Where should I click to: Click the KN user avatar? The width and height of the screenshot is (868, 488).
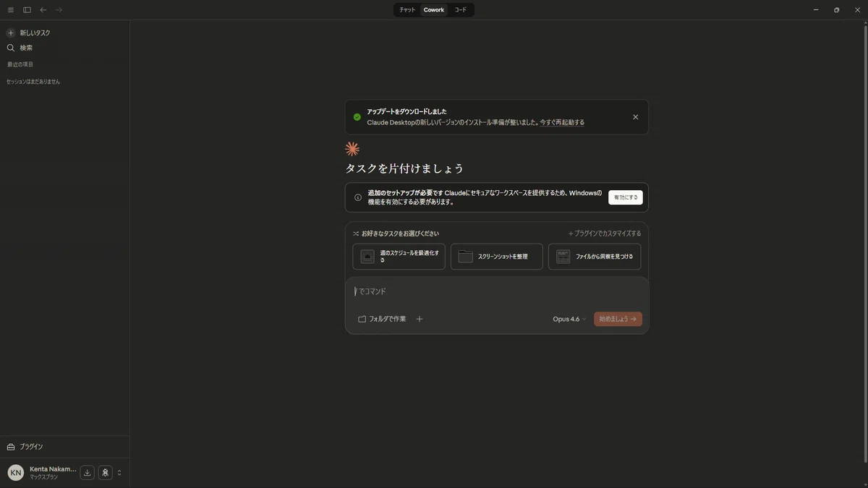(x=15, y=473)
